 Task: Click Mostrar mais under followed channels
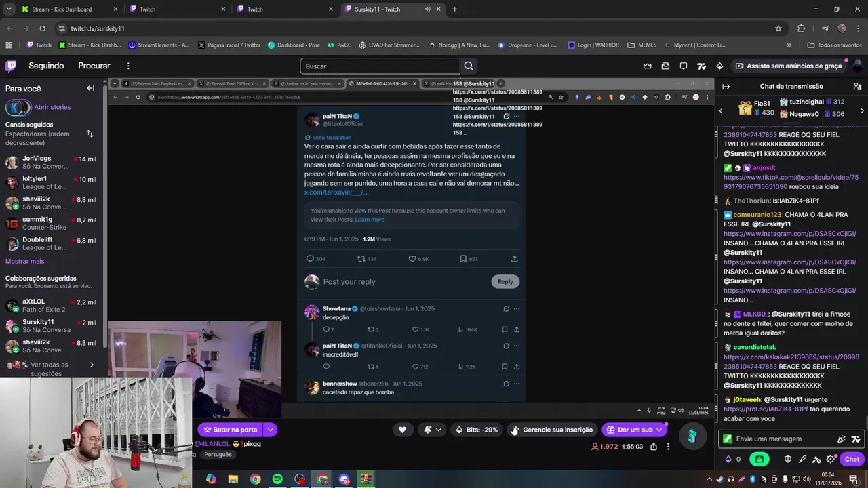click(24, 261)
